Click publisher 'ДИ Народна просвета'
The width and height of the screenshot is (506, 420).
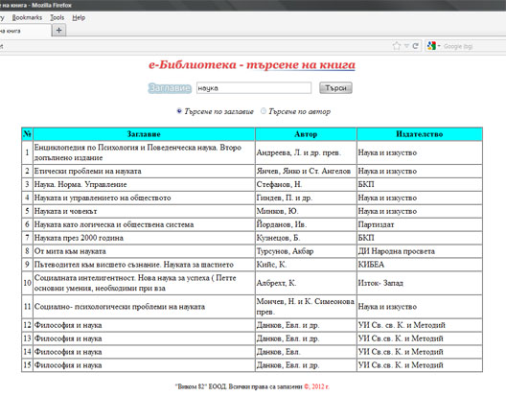coord(397,251)
